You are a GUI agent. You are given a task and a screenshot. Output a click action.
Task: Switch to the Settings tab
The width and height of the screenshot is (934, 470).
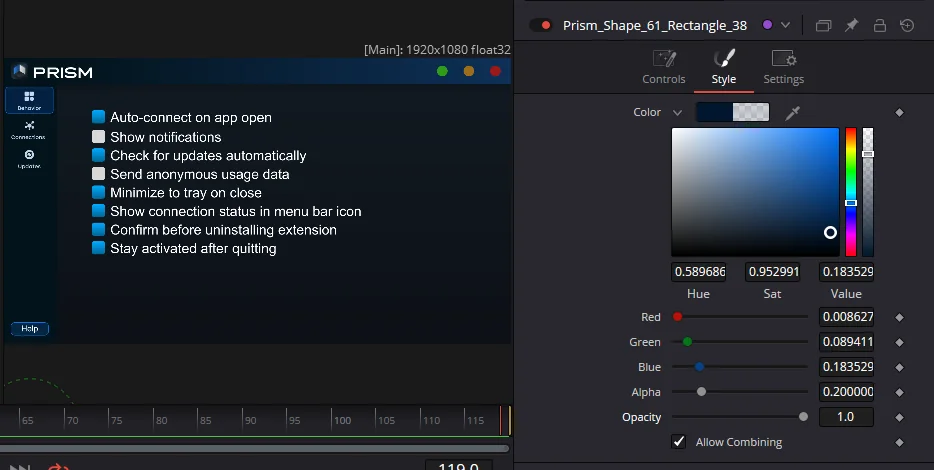[783, 67]
